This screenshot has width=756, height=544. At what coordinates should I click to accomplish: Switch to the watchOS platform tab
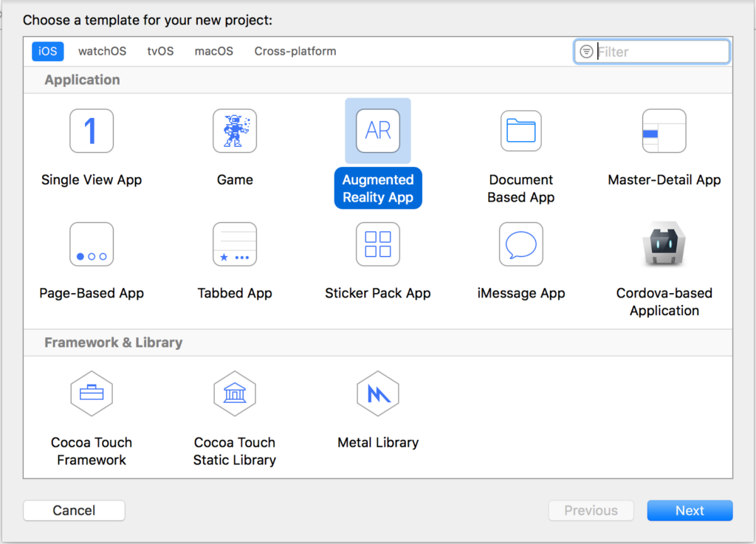pos(102,51)
